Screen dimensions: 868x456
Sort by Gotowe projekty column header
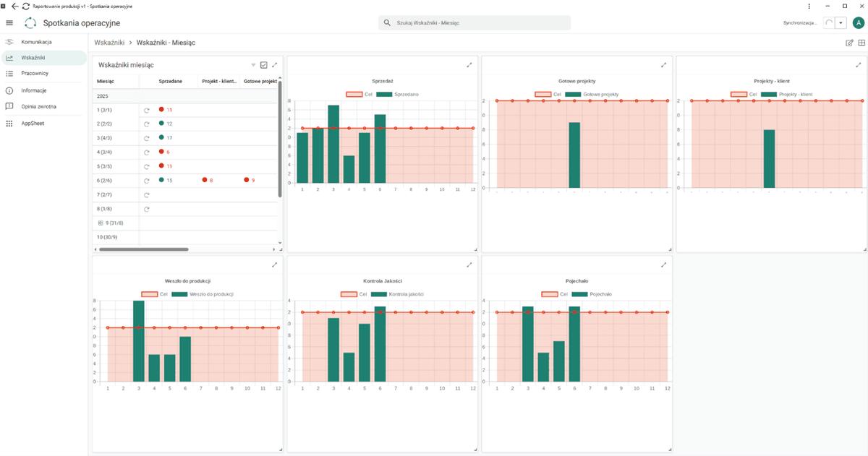pyautogui.click(x=261, y=82)
